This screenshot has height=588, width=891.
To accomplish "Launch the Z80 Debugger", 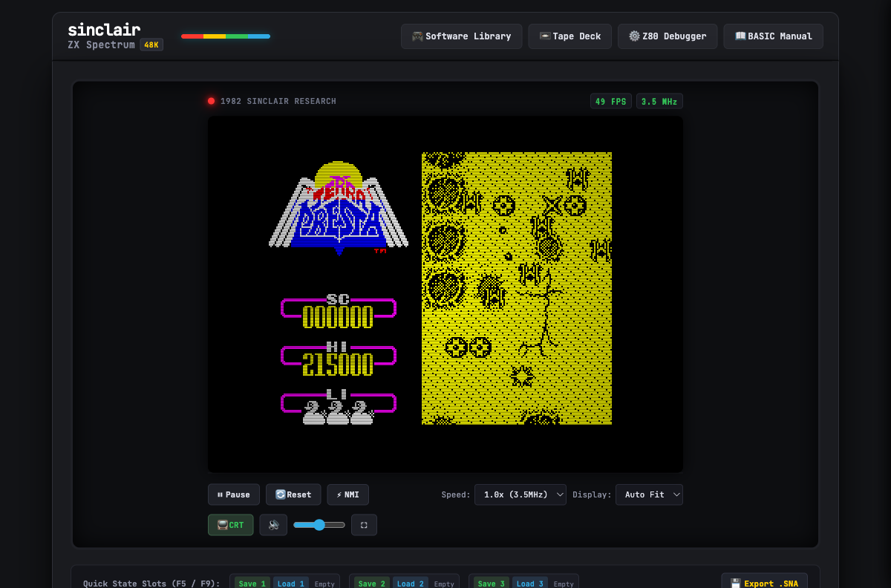I will (x=668, y=36).
